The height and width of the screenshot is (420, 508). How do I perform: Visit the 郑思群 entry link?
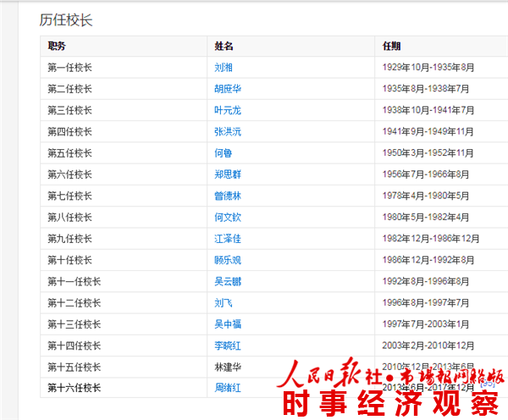(228, 174)
